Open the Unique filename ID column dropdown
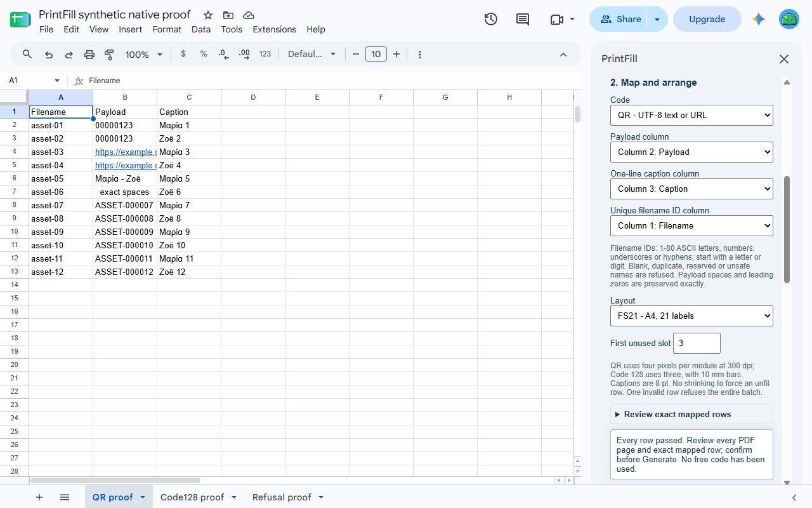The width and height of the screenshot is (812, 508). (x=691, y=225)
